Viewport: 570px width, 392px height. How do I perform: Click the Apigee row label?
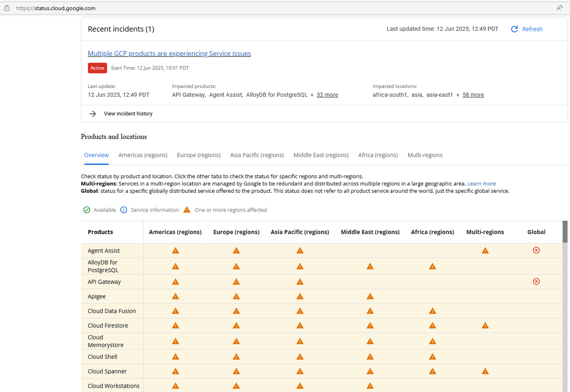[x=97, y=297]
